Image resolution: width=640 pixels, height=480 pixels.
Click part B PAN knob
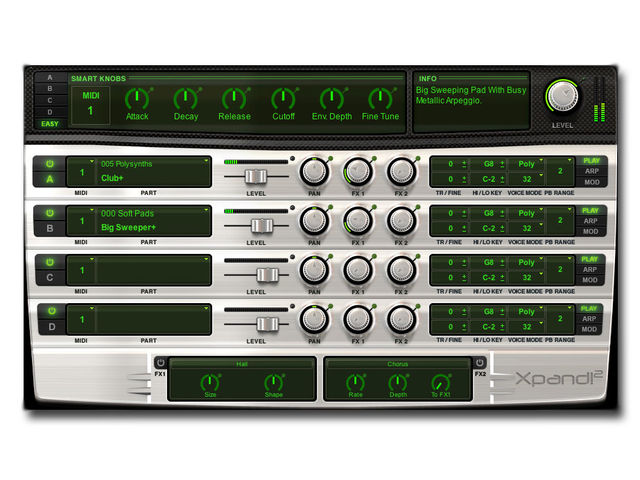pyautogui.click(x=314, y=221)
